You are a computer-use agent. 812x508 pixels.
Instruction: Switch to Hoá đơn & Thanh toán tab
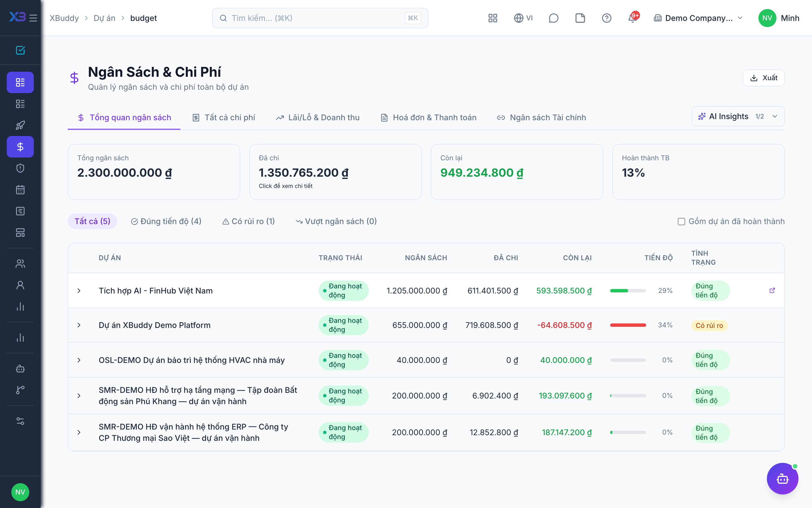click(x=429, y=117)
